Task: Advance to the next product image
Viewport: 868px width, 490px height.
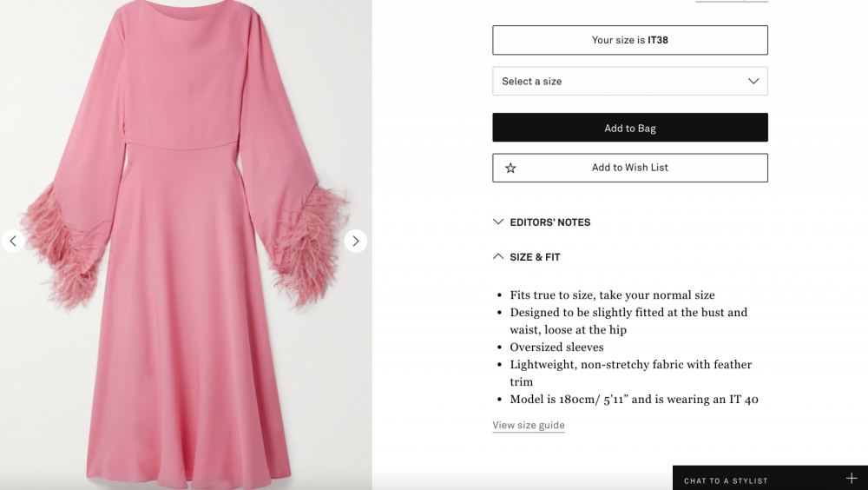Action: 355,241
